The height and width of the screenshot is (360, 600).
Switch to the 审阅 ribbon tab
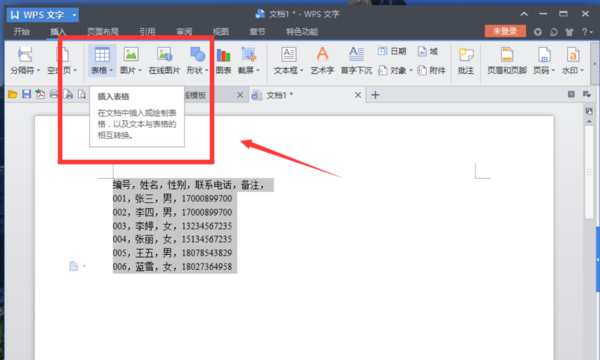tap(184, 32)
